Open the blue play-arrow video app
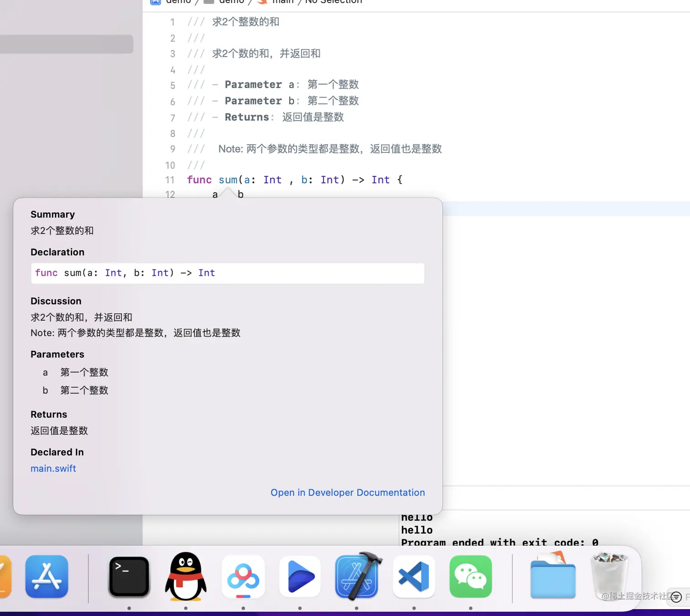This screenshot has width=690, height=616. 300,576
